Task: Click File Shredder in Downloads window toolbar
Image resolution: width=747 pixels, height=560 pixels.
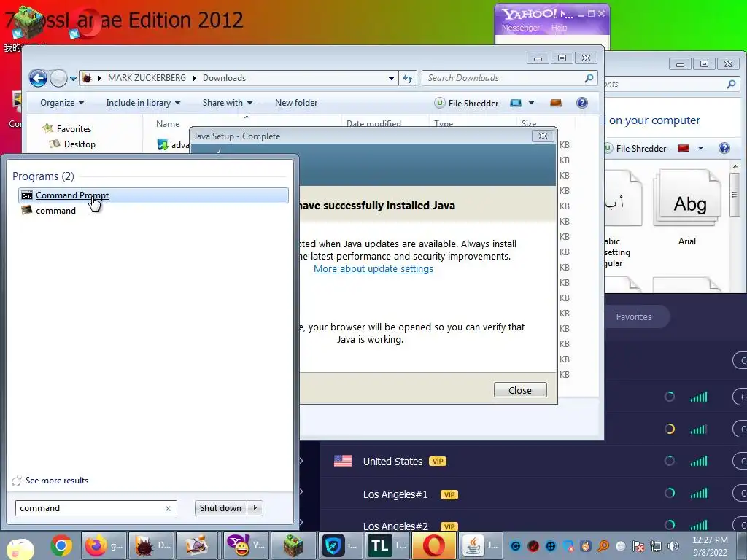Action: [x=466, y=104]
